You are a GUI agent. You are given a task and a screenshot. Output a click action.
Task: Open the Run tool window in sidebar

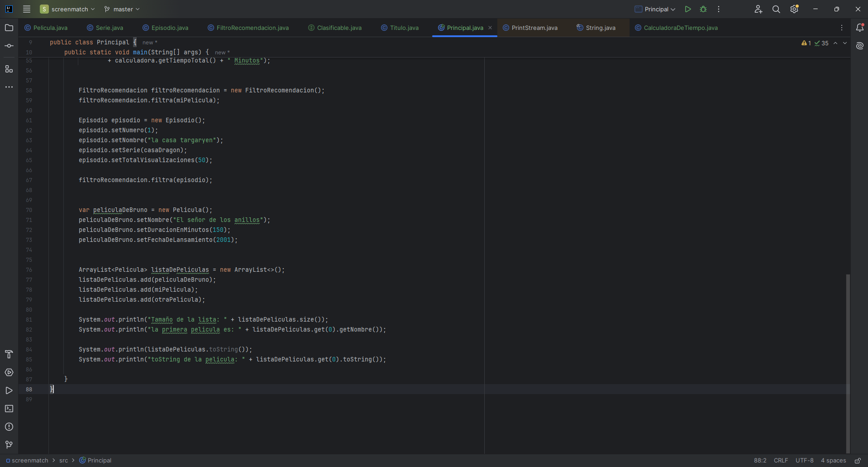[9, 390]
